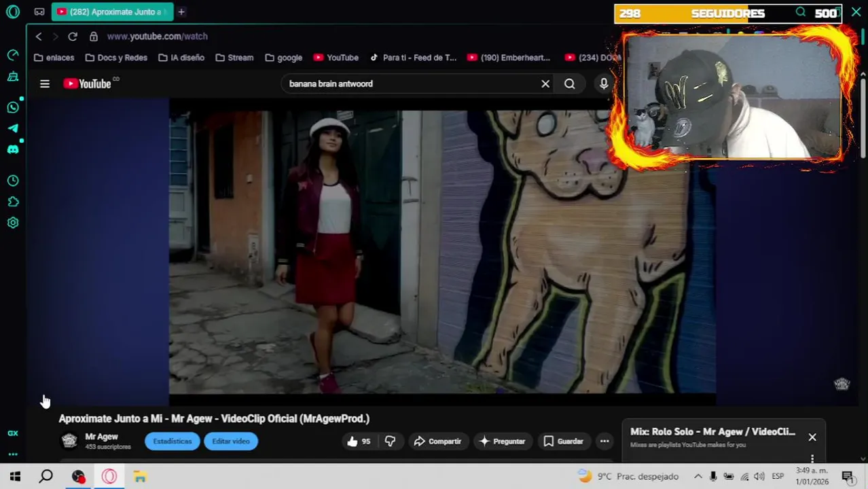Open sidebar three-dots setup menu
Viewport: 868px width, 489px height.
pos(13,454)
